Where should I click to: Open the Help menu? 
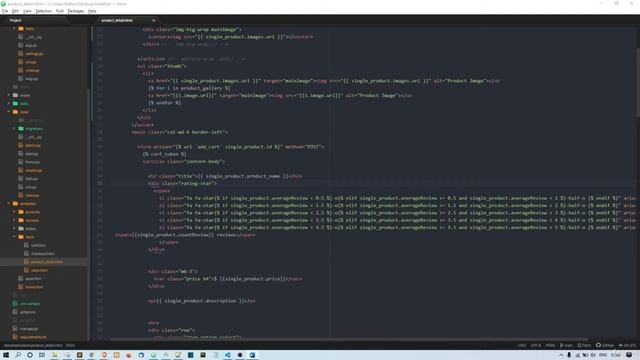click(x=92, y=11)
